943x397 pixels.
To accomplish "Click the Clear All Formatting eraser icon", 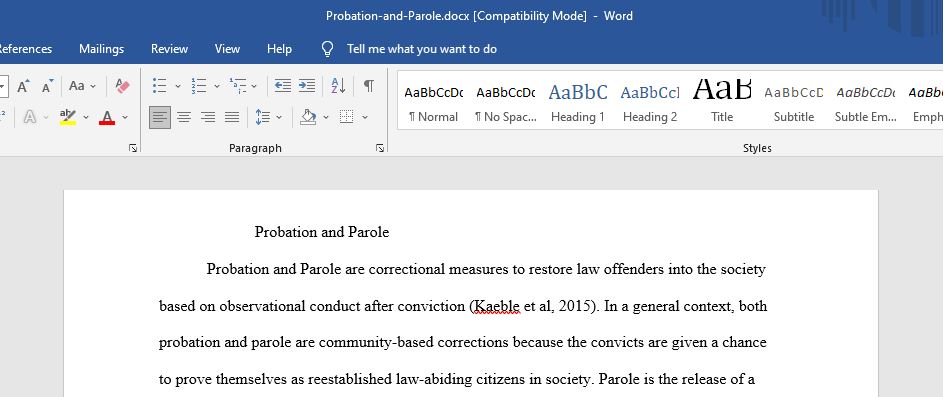I will tap(122, 86).
